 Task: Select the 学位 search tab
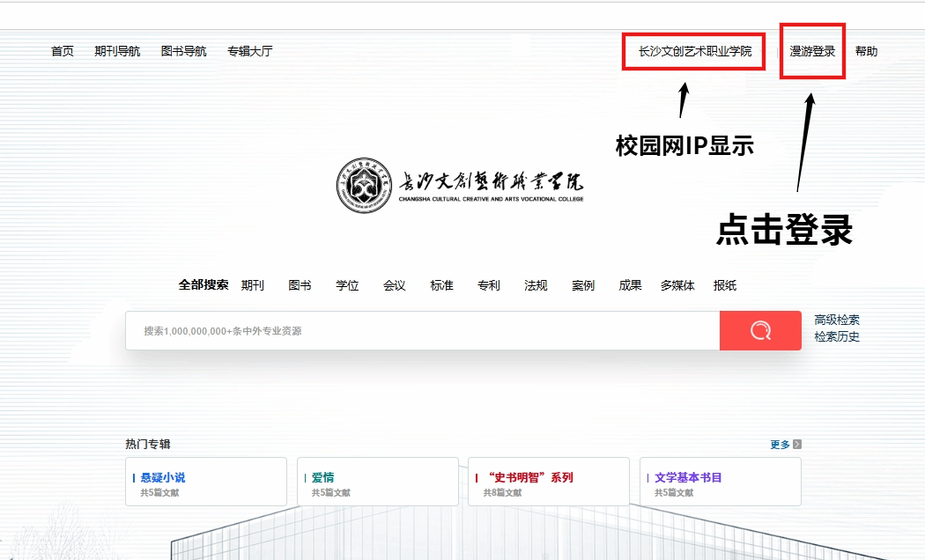pyautogui.click(x=347, y=285)
